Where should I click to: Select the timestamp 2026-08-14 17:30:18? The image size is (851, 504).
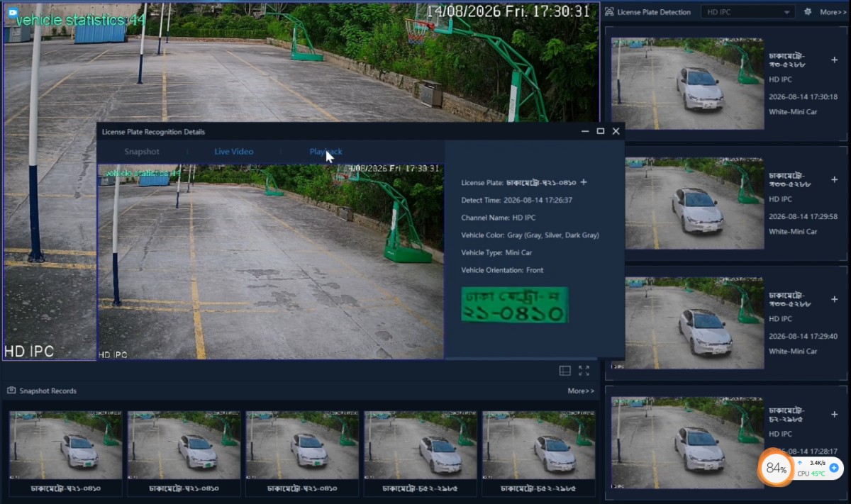click(803, 96)
